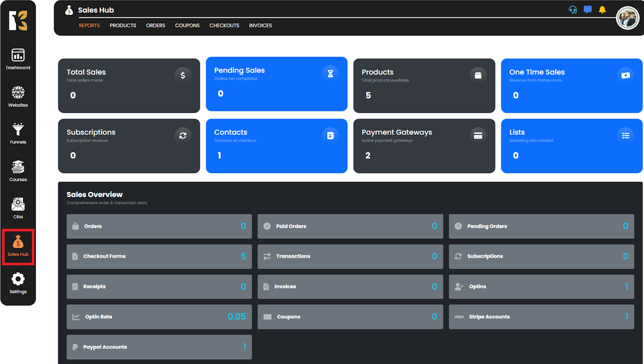Open the Dashboard sidebar icon
644x364 pixels.
click(x=18, y=58)
